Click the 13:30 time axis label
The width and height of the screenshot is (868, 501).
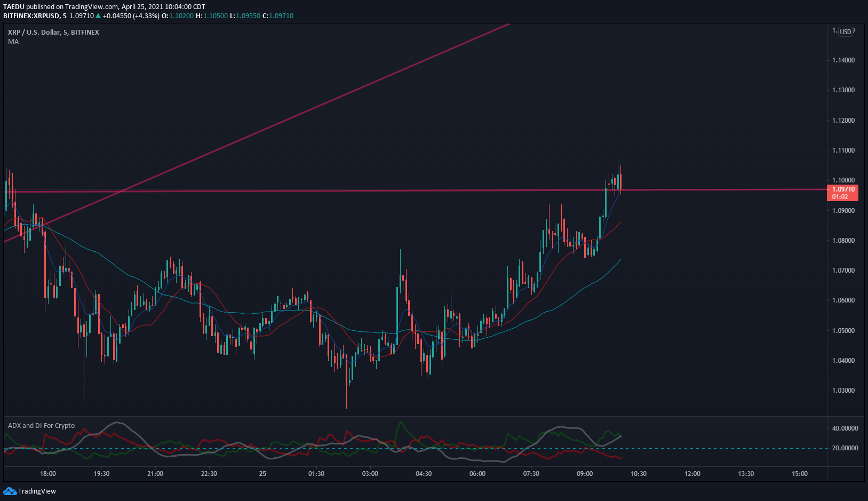click(746, 474)
